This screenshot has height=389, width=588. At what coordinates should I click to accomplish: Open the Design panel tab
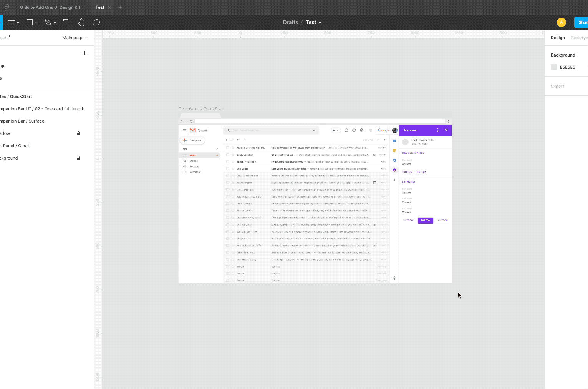[558, 38]
